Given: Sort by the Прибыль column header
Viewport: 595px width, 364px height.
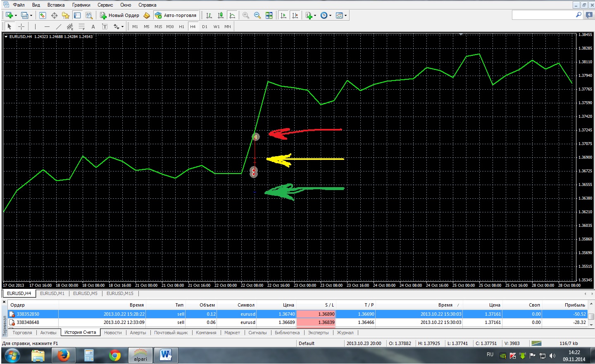Looking at the screenshot, I should (x=575, y=305).
